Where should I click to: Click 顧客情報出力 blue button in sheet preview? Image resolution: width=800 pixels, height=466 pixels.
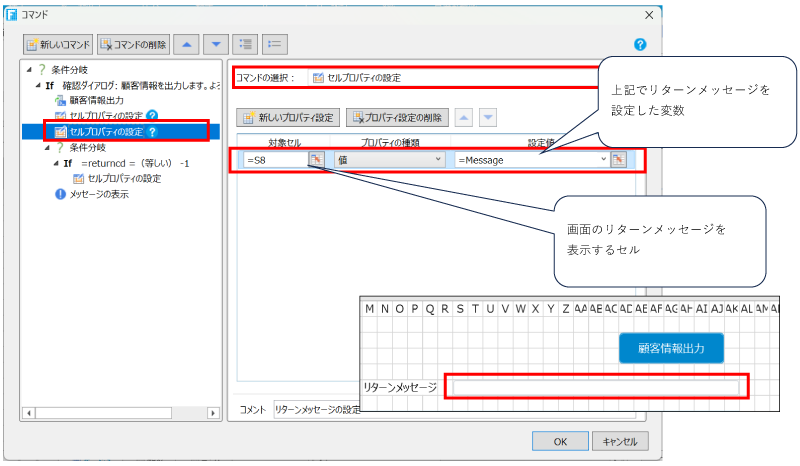pyautogui.click(x=671, y=348)
